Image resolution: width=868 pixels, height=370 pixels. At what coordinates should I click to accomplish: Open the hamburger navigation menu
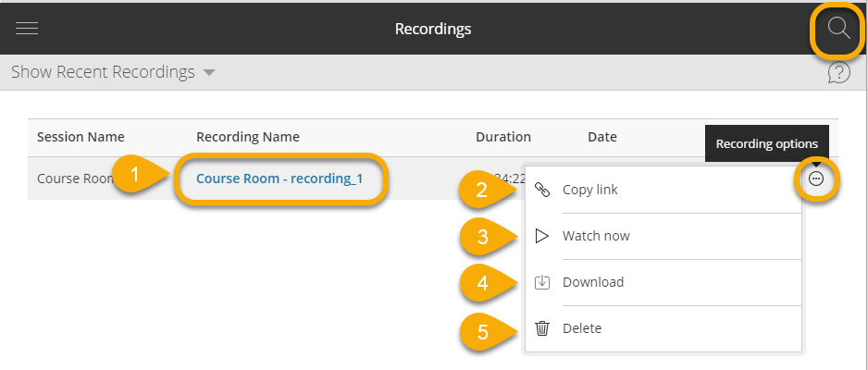coord(27,29)
